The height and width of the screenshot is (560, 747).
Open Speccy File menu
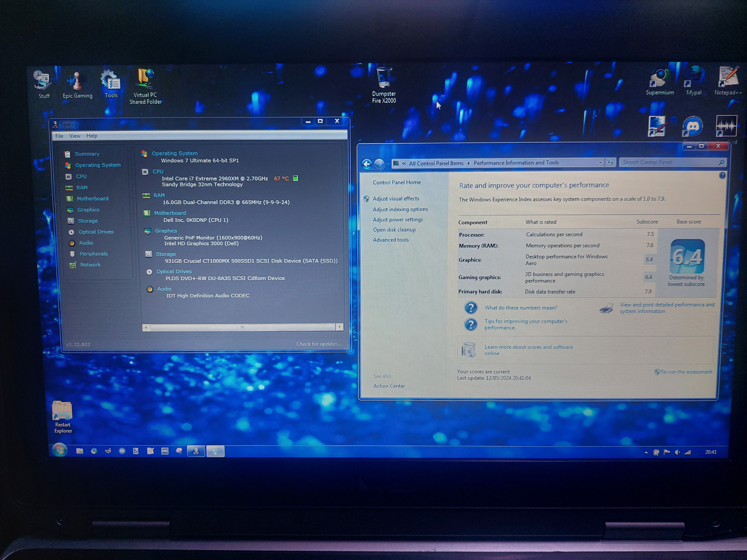[59, 136]
